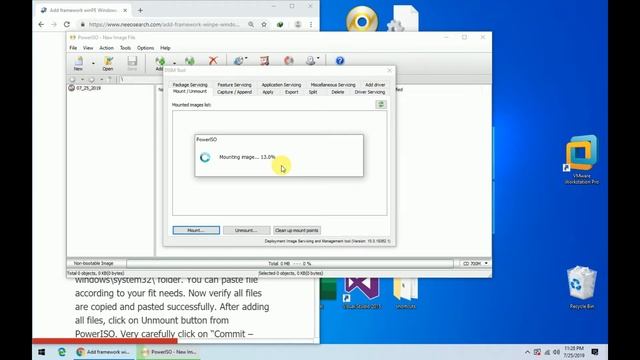Switch to the Driver Servicing tab
This screenshot has height=360, width=640.
[x=370, y=92]
